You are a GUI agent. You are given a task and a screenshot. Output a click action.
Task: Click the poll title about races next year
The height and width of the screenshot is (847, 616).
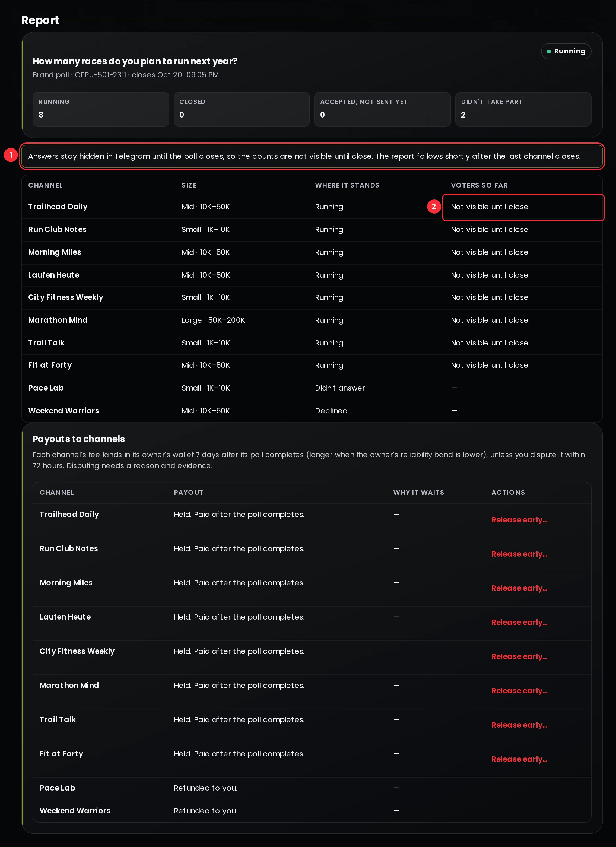point(135,61)
